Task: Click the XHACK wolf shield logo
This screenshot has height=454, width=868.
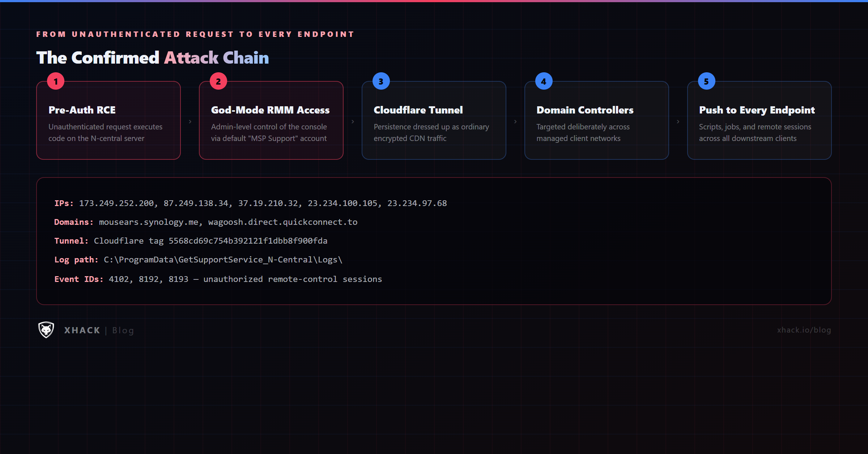Action: 46,330
